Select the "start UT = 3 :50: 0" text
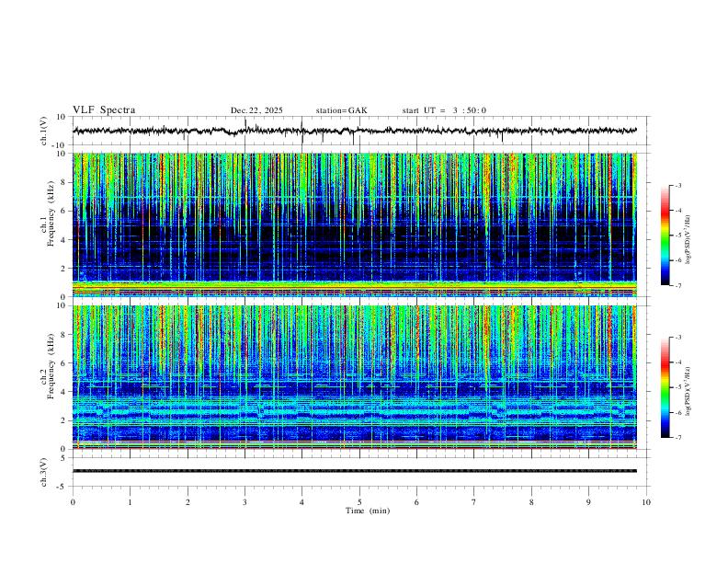 click(x=444, y=110)
